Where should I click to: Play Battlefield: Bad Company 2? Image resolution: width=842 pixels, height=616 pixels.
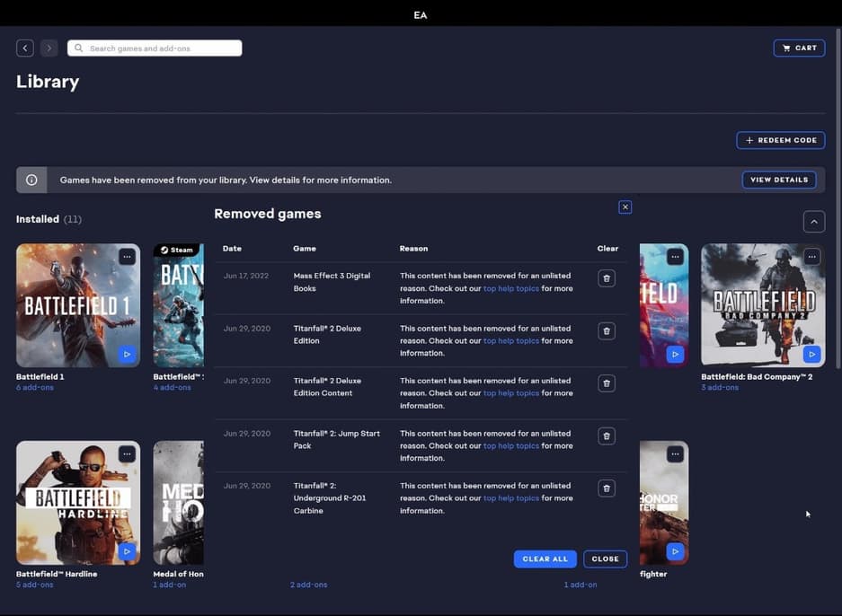[811, 354]
